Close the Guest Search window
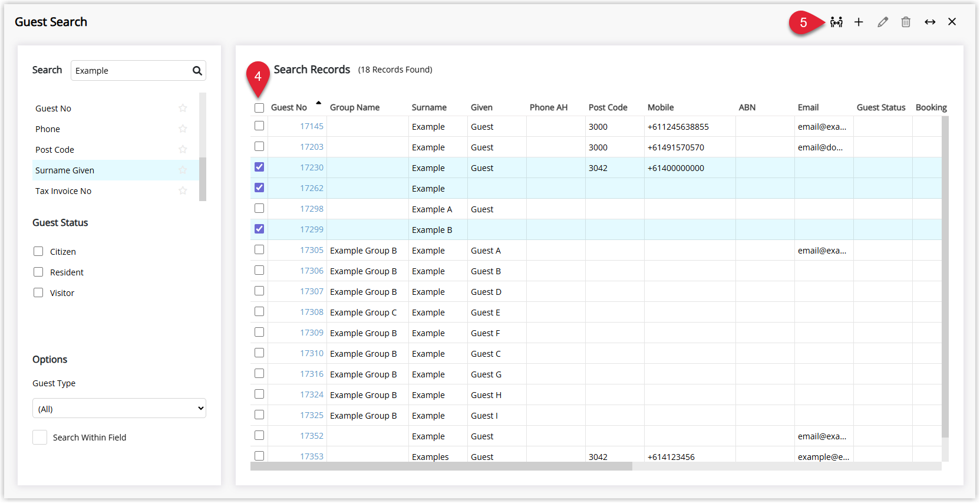980x503 pixels. pos(952,22)
